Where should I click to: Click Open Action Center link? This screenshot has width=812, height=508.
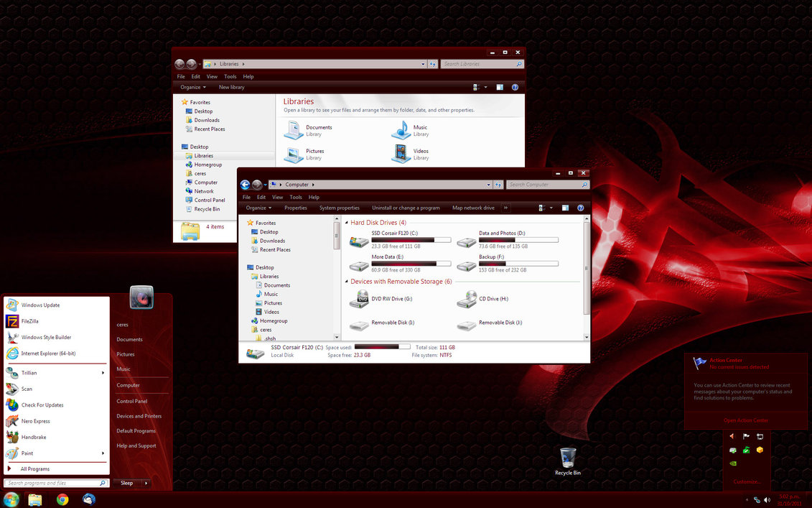[745, 420]
